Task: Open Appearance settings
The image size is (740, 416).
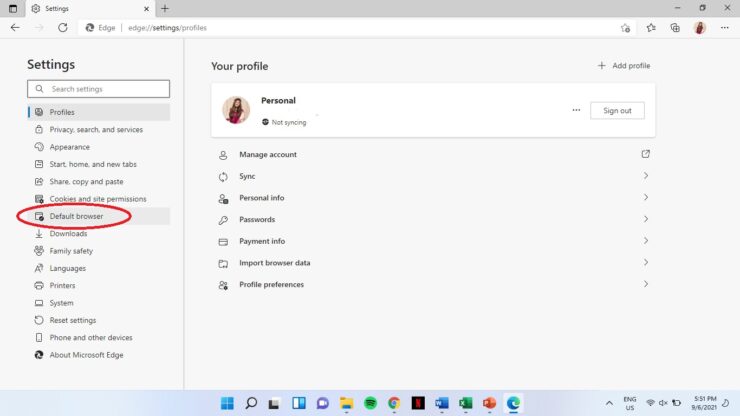Action: pos(99,147)
